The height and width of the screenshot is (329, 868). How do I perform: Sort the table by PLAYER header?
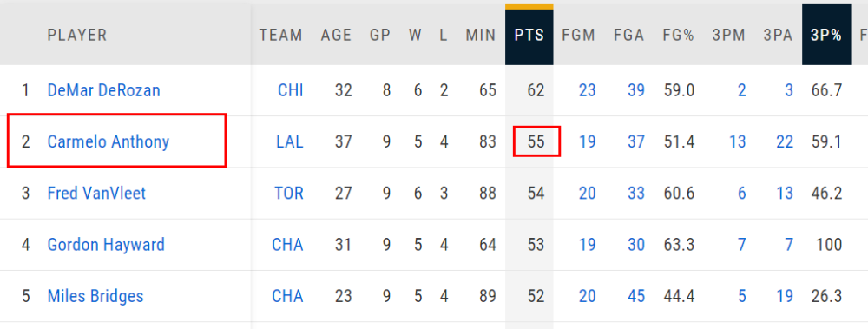pyautogui.click(x=77, y=36)
